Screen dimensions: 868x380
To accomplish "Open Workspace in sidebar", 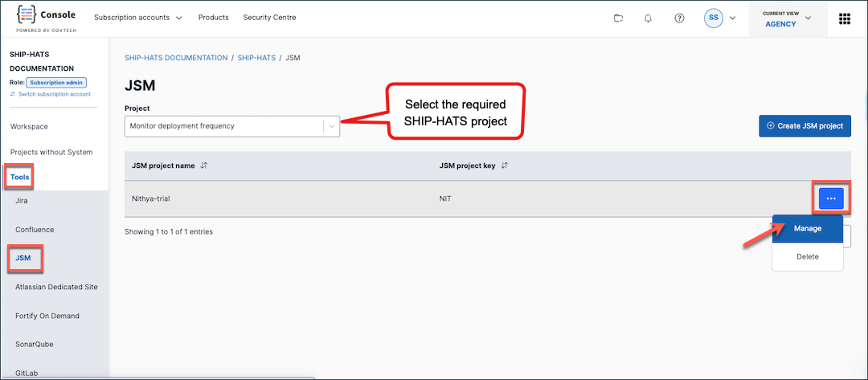I will pyautogui.click(x=30, y=126).
